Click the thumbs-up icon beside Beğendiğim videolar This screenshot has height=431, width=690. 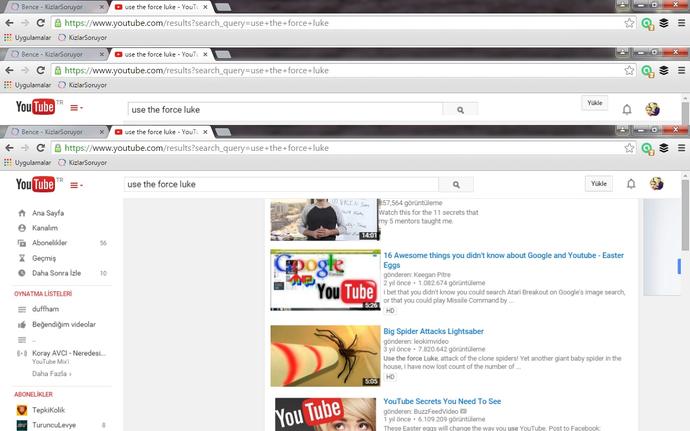coord(22,324)
